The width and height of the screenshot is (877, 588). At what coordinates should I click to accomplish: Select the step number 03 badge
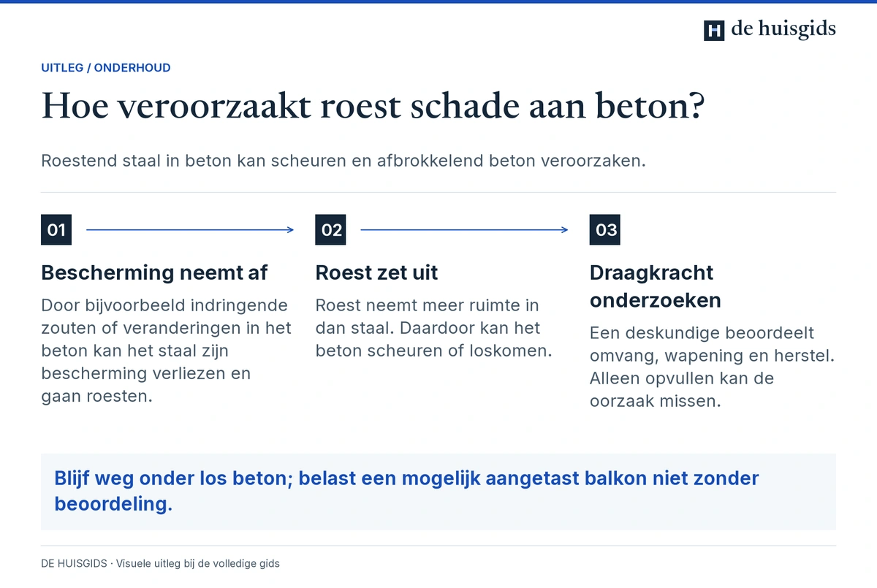pyautogui.click(x=605, y=230)
